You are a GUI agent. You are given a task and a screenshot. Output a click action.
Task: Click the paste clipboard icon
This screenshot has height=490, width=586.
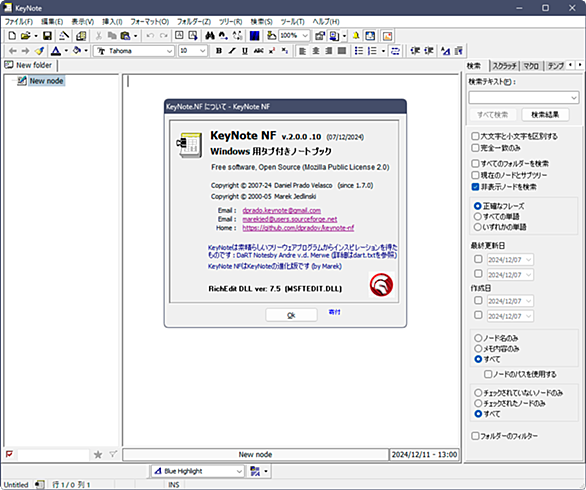point(125,36)
